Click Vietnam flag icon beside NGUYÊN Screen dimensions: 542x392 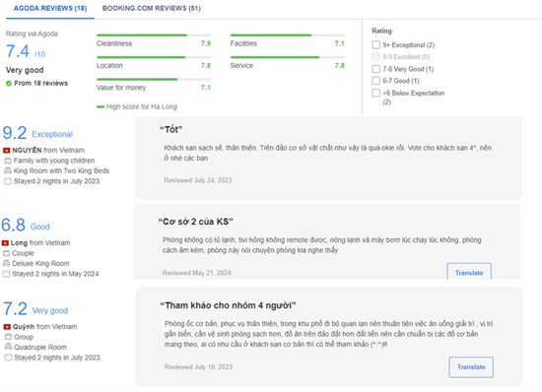[x=7, y=151]
